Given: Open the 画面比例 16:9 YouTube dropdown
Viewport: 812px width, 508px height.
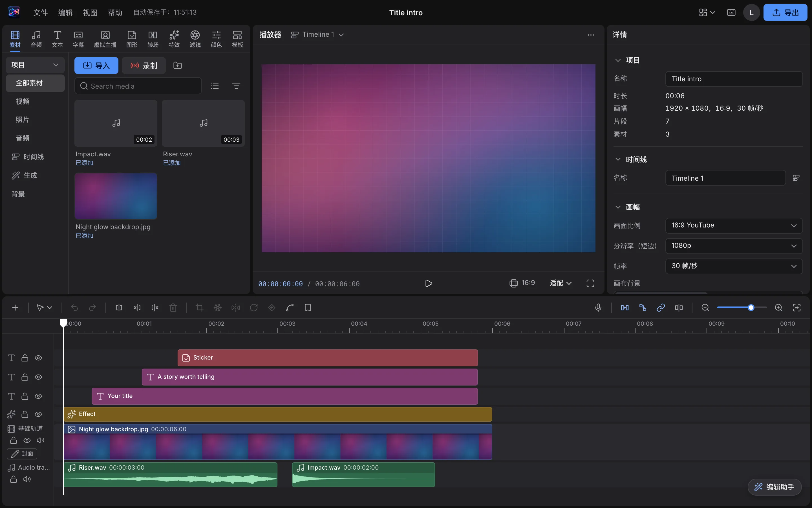Looking at the screenshot, I should point(734,225).
